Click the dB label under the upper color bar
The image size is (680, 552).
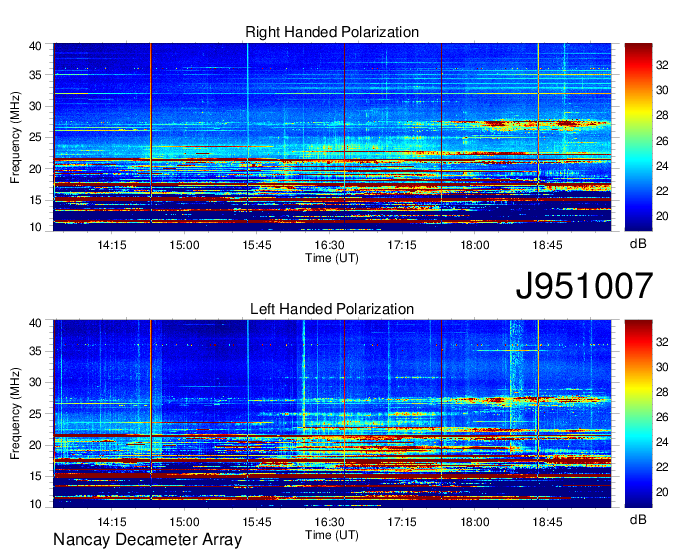pos(638,244)
